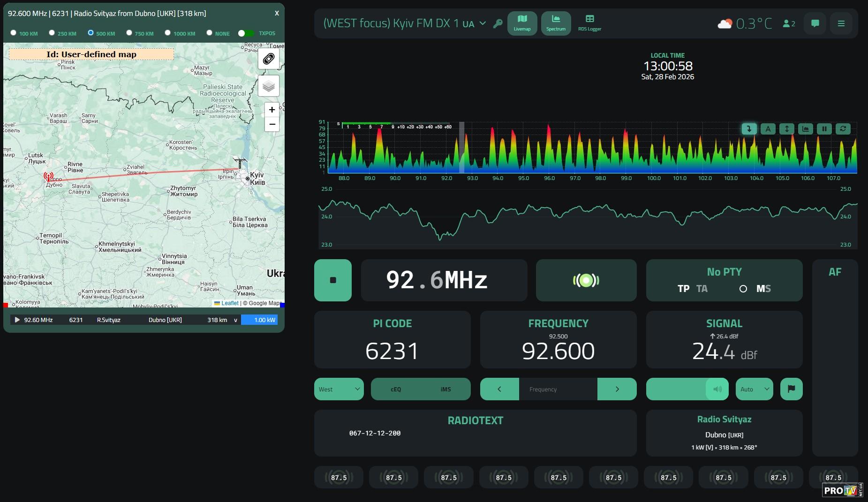Toggle the TXPOS switch
Viewport: 868px width, 502px height.
246,33
